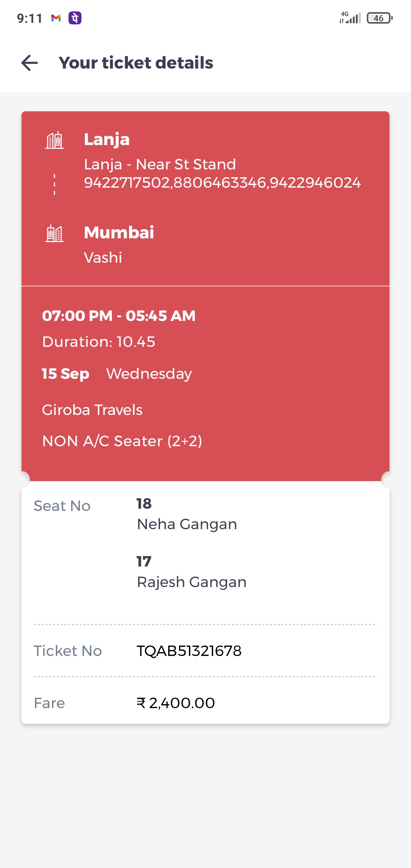Tap the battery level indicator
This screenshot has height=868, width=411.
[x=379, y=18]
